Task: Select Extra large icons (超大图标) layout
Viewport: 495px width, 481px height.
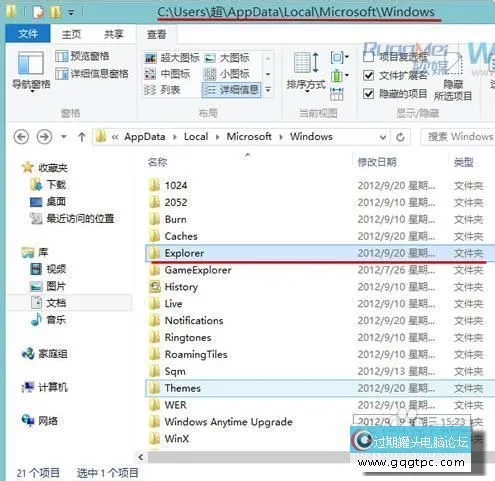Action: click(x=172, y=58)
